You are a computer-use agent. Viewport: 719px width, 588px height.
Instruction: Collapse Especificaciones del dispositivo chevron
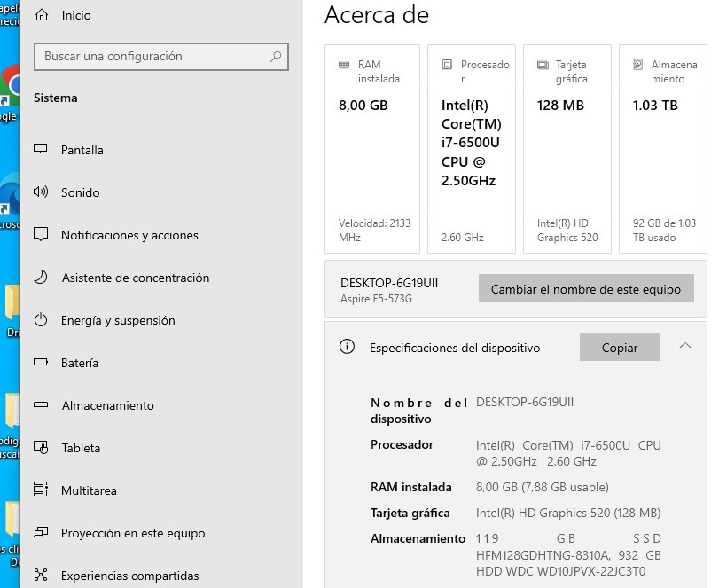684,346
